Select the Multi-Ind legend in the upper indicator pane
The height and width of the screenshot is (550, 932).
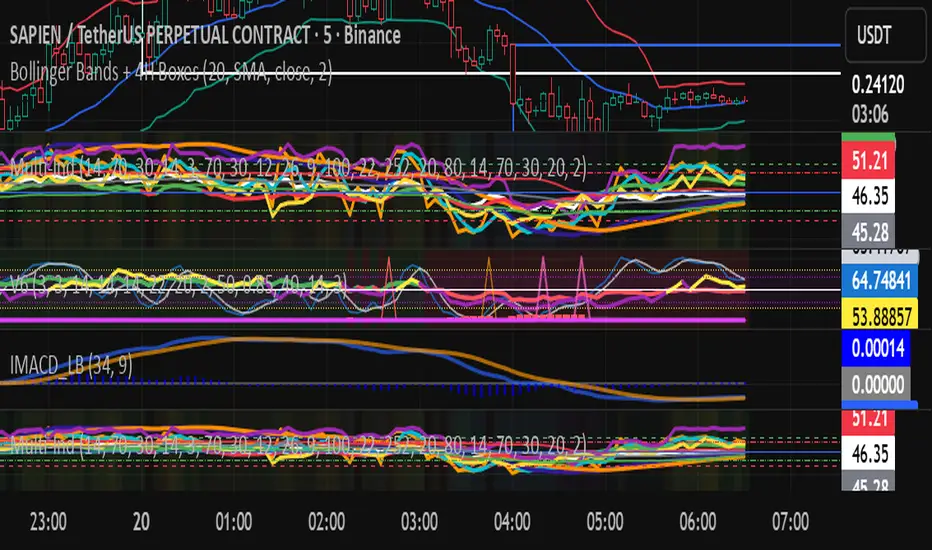[x=298, y=168]
